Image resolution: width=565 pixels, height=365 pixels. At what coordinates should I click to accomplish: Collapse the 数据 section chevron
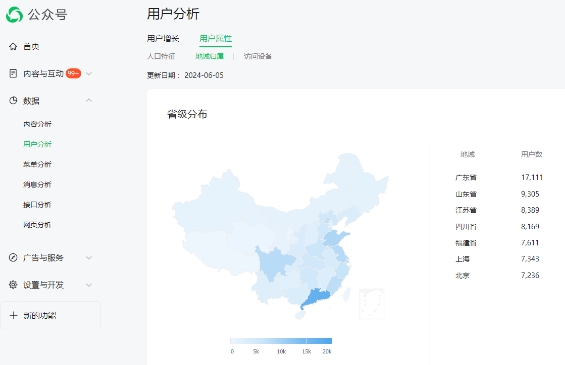(x=89, y=101)
